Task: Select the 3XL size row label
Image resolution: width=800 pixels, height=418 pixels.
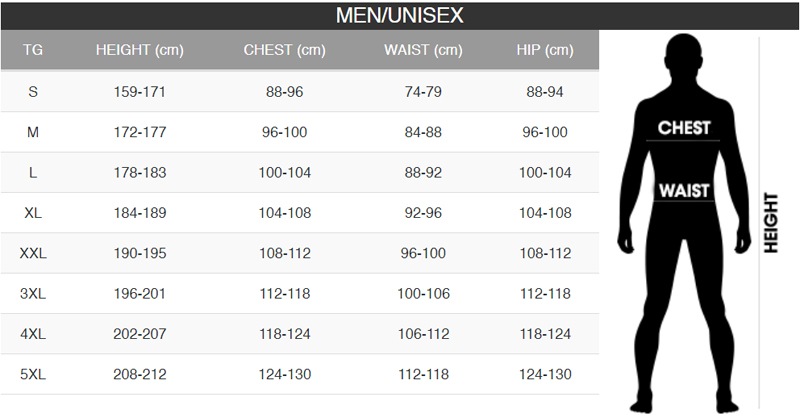Action: (33, 294)
